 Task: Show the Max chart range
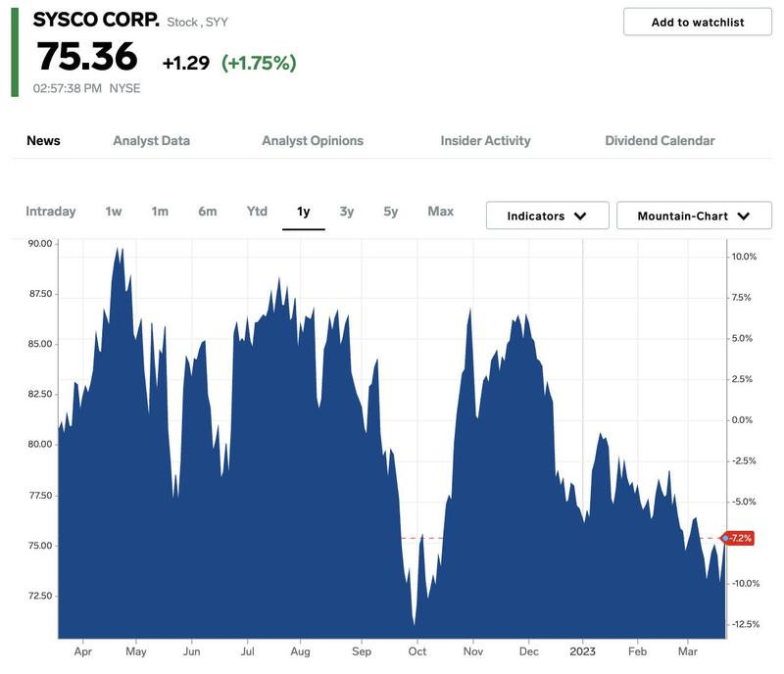point(440,212)
